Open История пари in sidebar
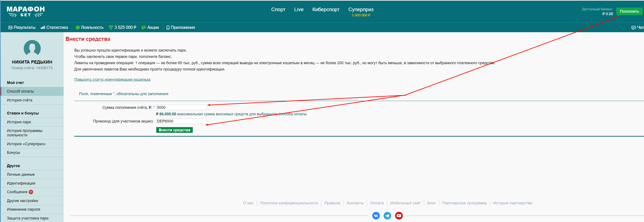The width and height of the screenshot is (644, 222). [x=32, y=122]
